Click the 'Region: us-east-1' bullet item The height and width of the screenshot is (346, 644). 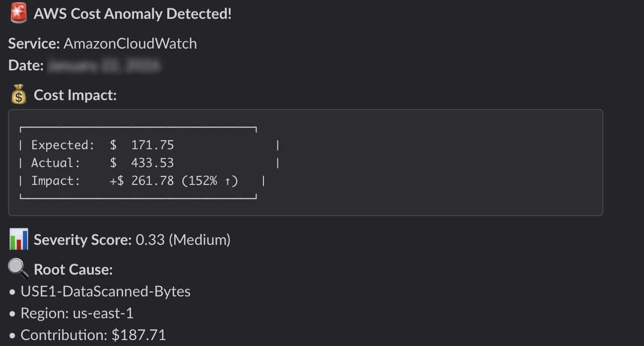77,313
